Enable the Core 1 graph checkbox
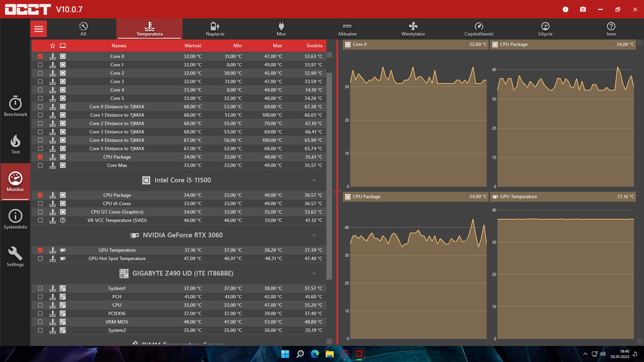Viewport: 644px width, 362px height. pyautogui.click(x=40, y=65)
